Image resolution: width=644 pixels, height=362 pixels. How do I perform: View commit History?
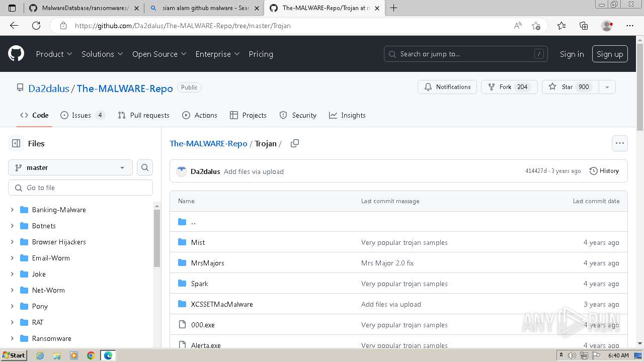coord(604,171)
